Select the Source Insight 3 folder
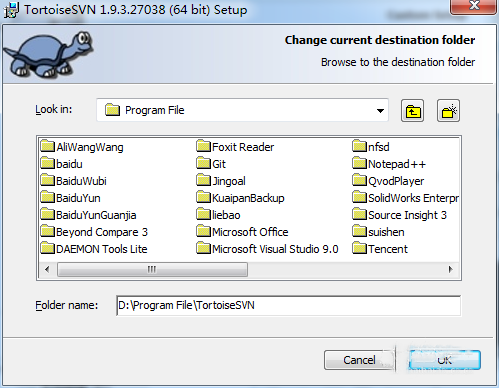This screenshot has height=388, width=499. click(x=400, y=215)
